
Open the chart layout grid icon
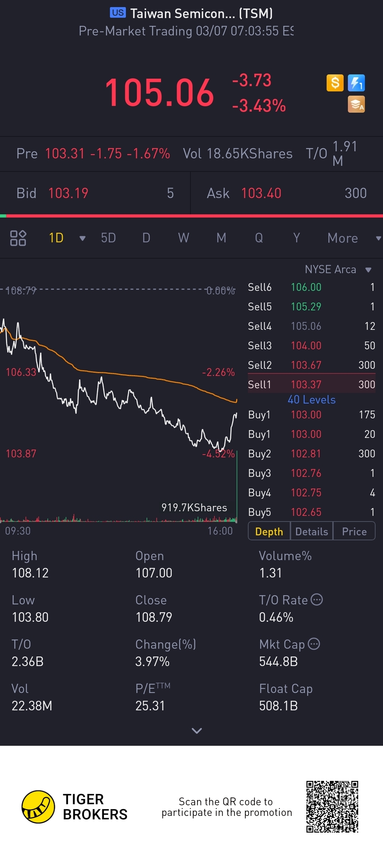pos(18,238)
